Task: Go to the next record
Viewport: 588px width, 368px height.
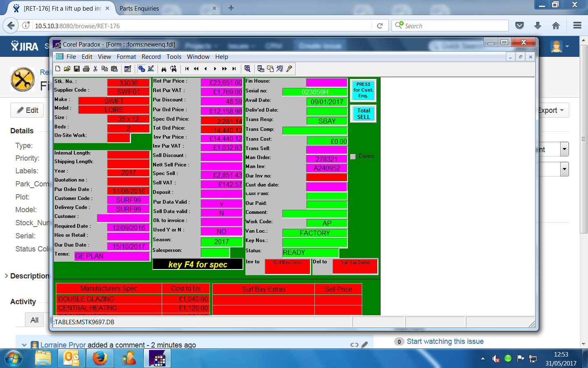Action: pyautogui.click(x=215, y=69)
